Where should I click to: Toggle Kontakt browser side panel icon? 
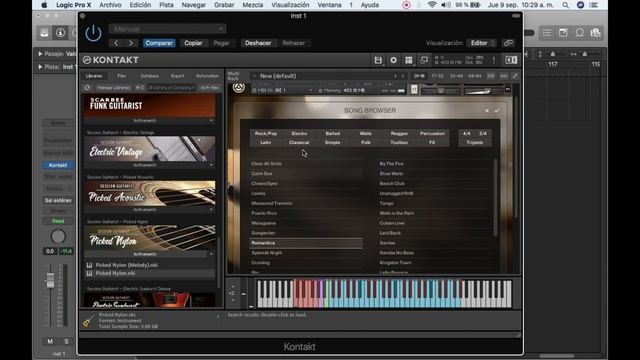(x=511, y=60)
